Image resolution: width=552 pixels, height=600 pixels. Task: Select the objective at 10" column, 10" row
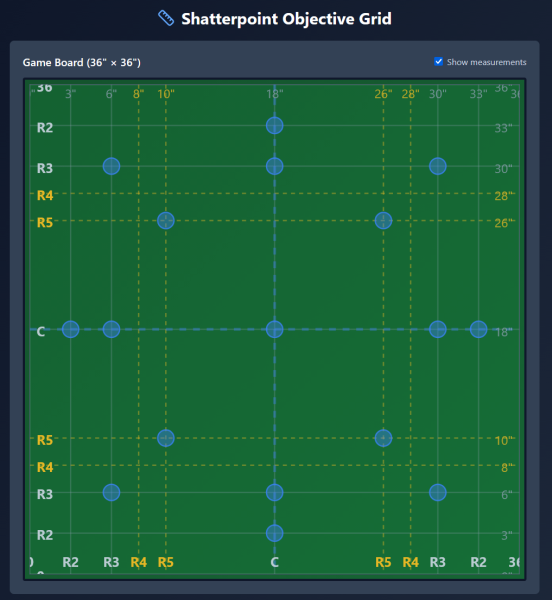pos(166,438)
